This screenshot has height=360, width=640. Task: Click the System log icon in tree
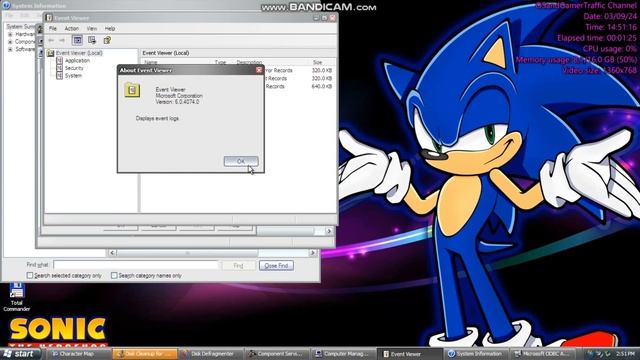(59, 76)
